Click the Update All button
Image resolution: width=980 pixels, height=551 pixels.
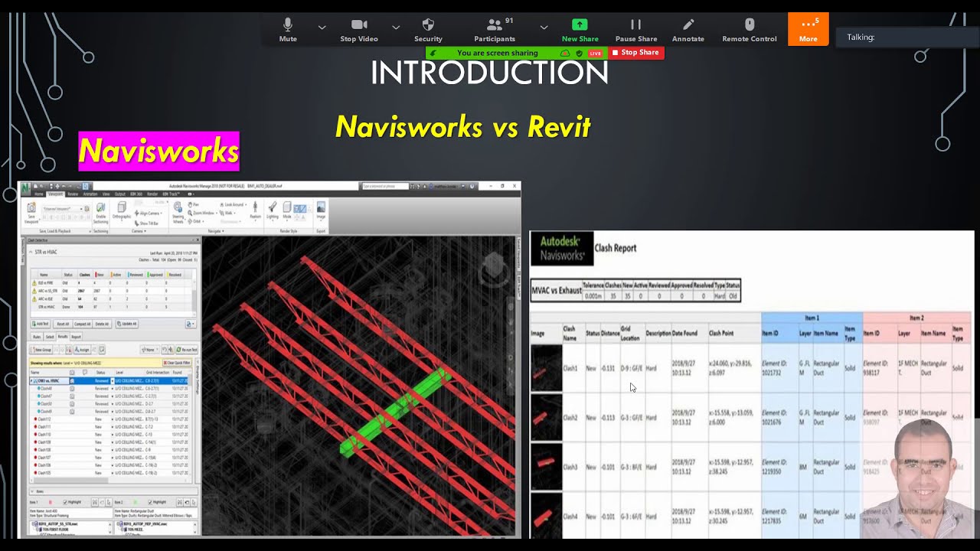pos(127,324)
